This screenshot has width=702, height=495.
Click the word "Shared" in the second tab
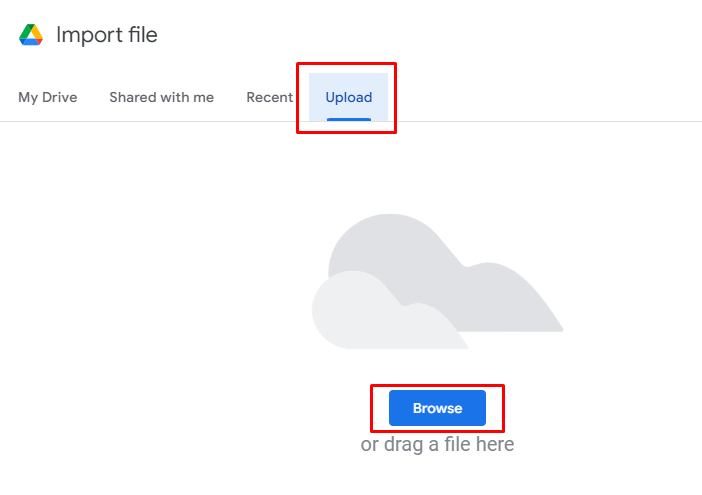click(x=133, y=97)
